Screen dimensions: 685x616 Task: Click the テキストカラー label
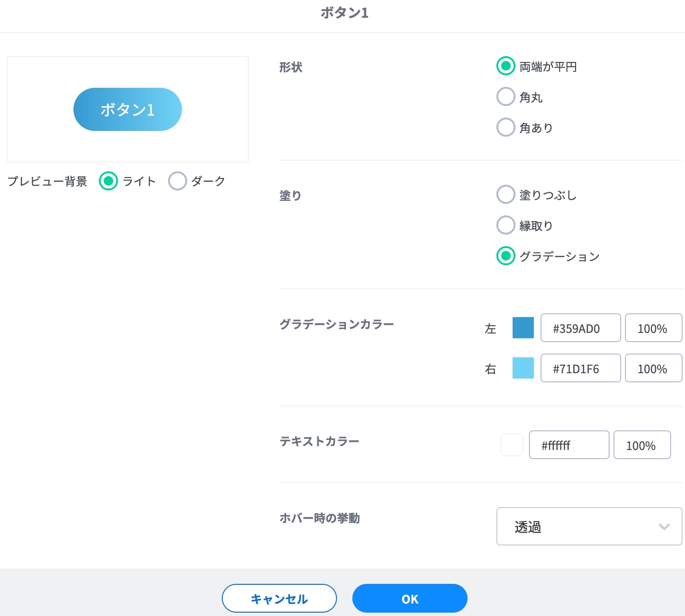pyautogui.click(x=319, y=441)
